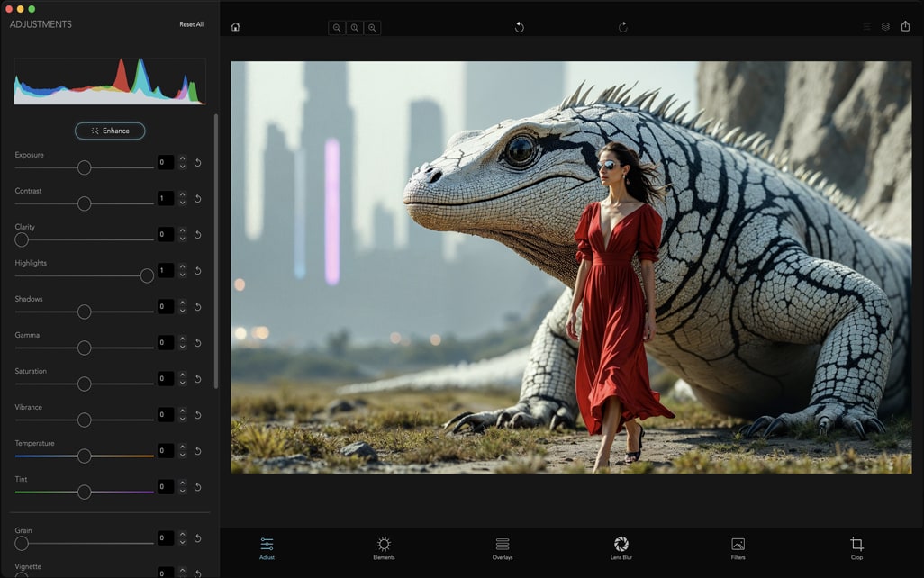The image size is (924, 578).
Task: Click the Shadows value input field
Action: coord(166,307)
